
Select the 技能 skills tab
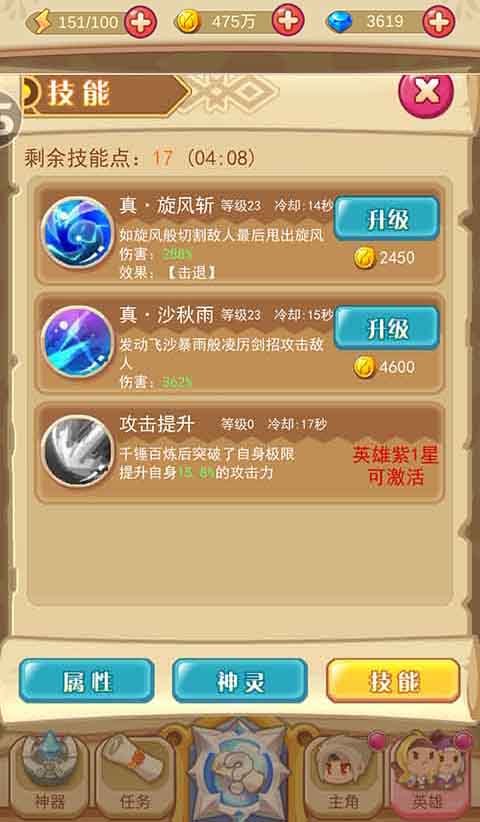tap(394, 680)
